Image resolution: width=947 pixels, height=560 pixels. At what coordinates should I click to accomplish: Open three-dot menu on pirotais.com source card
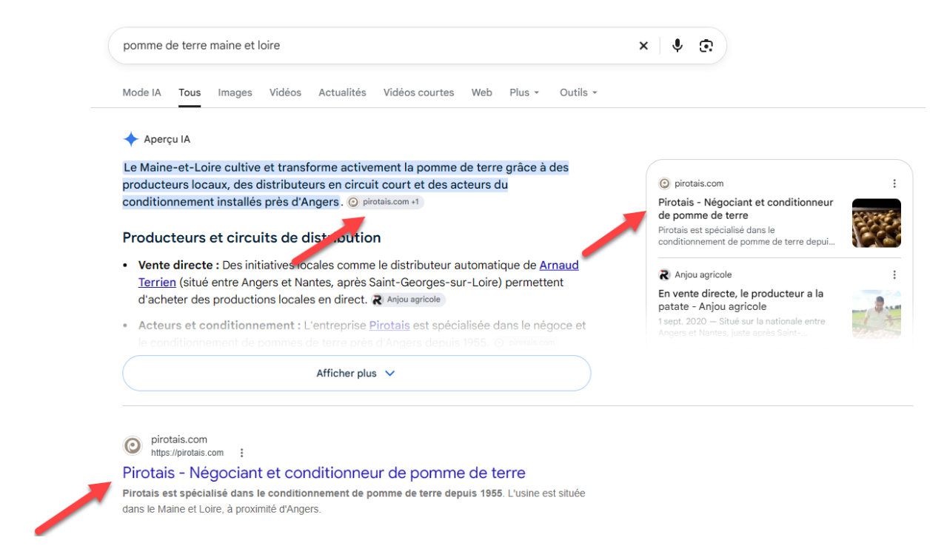click(x=894, y=183)
